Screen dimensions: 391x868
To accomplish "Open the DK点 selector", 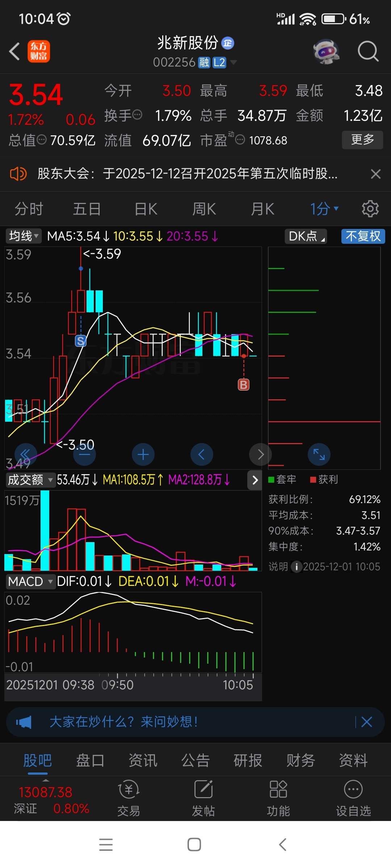I will 306,236.
